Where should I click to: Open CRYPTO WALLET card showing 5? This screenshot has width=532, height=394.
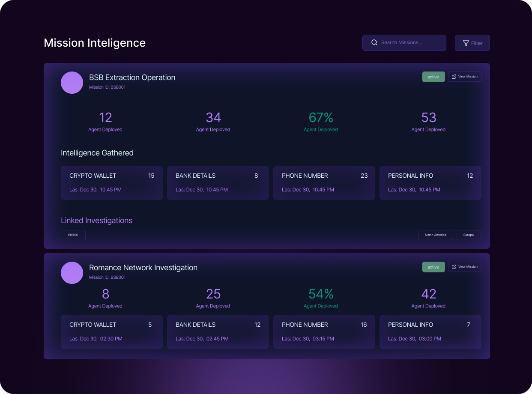112,332
